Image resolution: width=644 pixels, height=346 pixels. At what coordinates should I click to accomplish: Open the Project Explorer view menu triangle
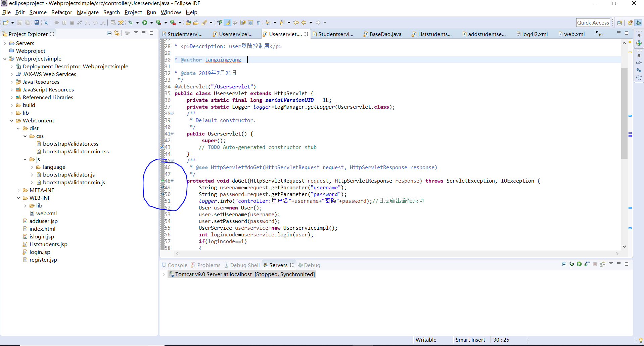(136, 33)
